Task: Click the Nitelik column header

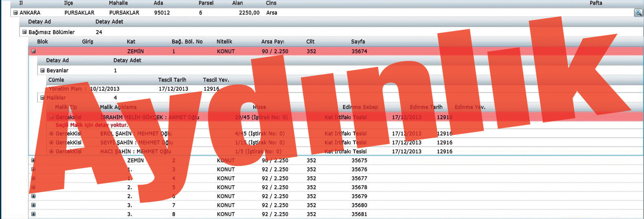Action: [x=224, y=42]
